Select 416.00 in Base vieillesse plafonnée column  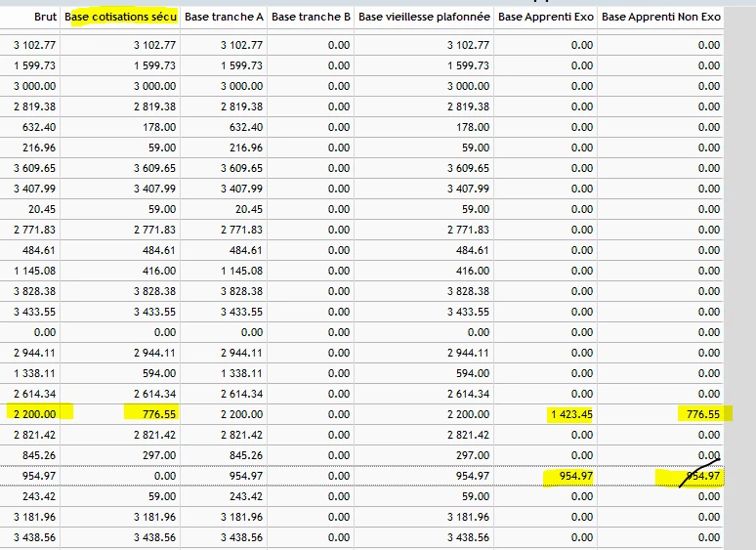click(473, 271)
